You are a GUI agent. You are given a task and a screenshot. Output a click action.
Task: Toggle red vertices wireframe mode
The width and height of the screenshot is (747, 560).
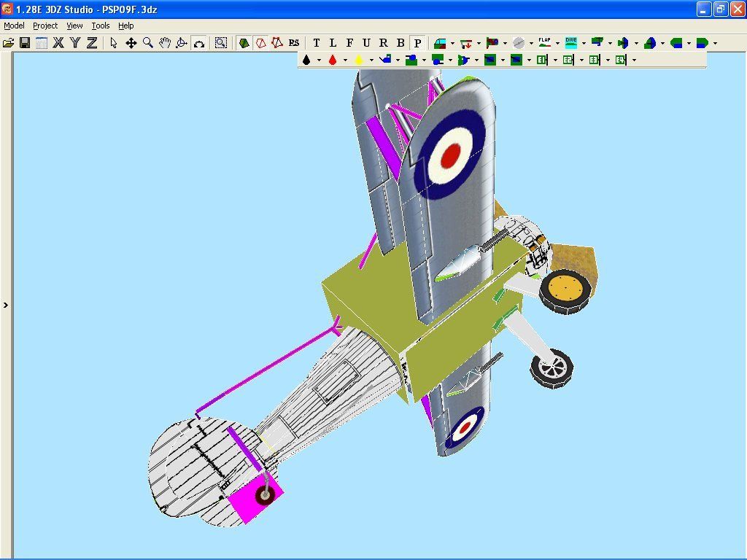[277, 43]
